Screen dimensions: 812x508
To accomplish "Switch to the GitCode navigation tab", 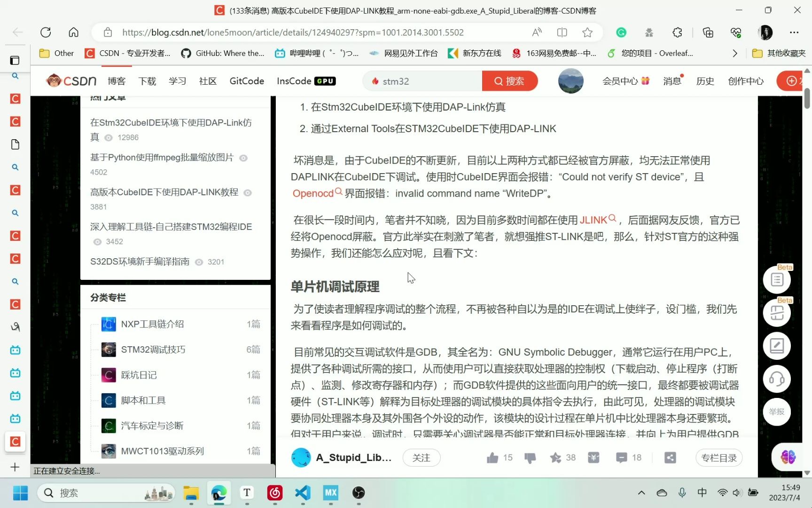I will tap(246, 80).
